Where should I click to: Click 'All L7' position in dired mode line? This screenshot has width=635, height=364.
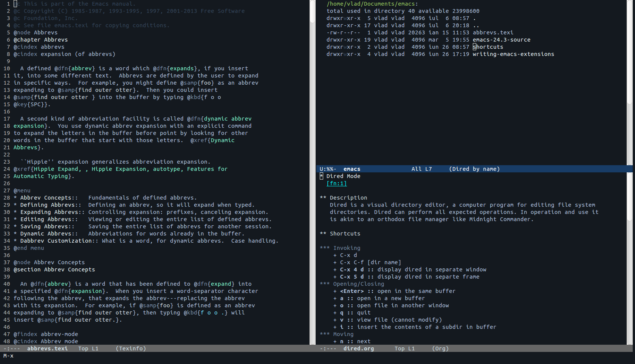421,169
